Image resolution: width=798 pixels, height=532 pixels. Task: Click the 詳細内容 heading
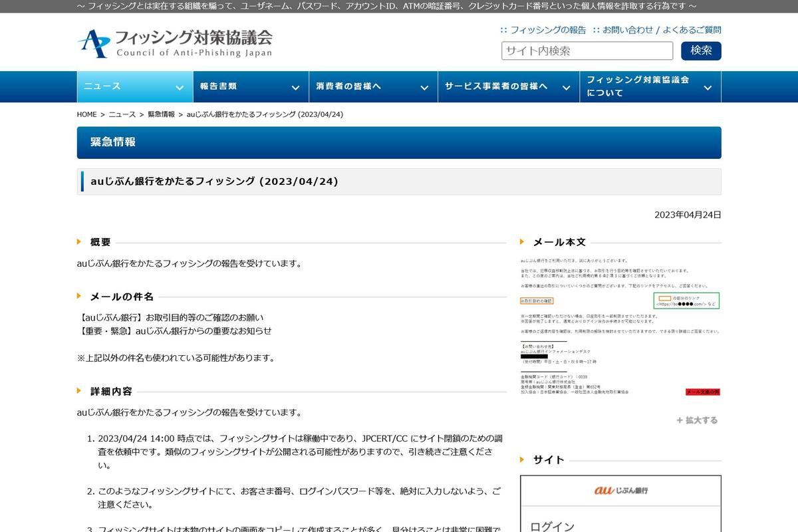[x=111, y=391]
